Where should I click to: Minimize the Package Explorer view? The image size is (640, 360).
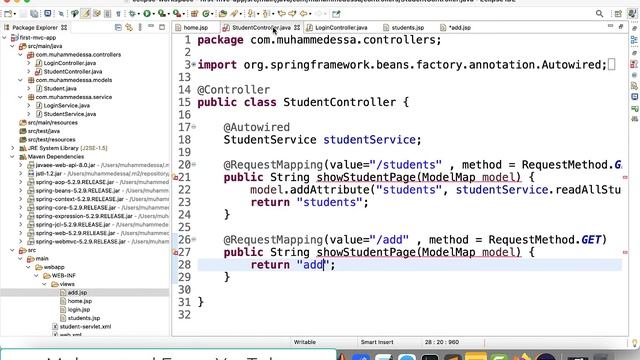coord(151,27)
